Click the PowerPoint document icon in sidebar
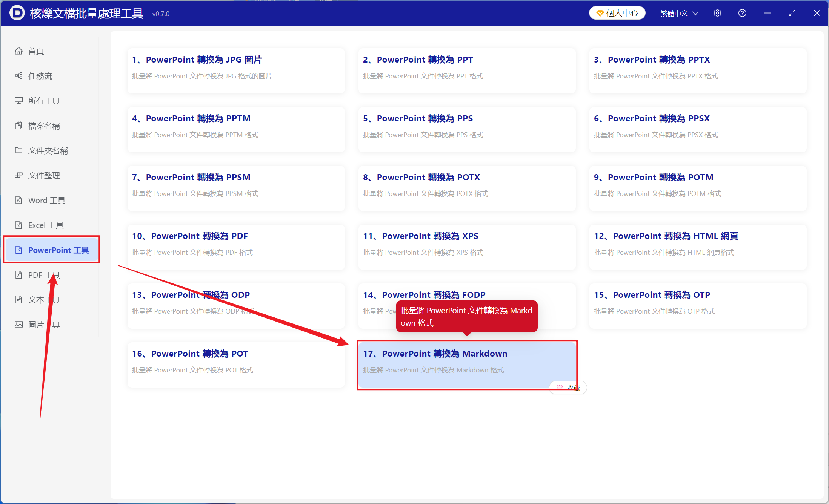This screenshot has width=829, height=504. click(x=18, y=250)
